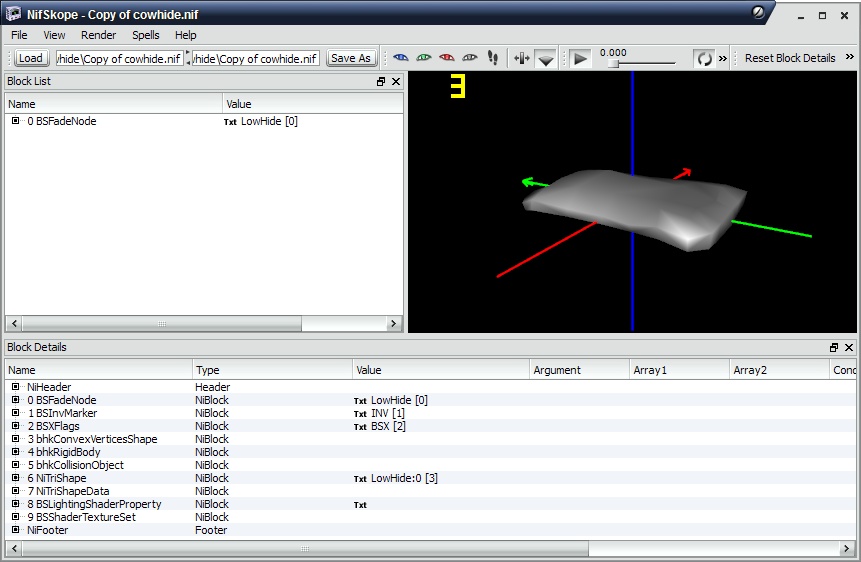
Task: Toggle the flip view triangle icon
Action: [x=545, y=59]
